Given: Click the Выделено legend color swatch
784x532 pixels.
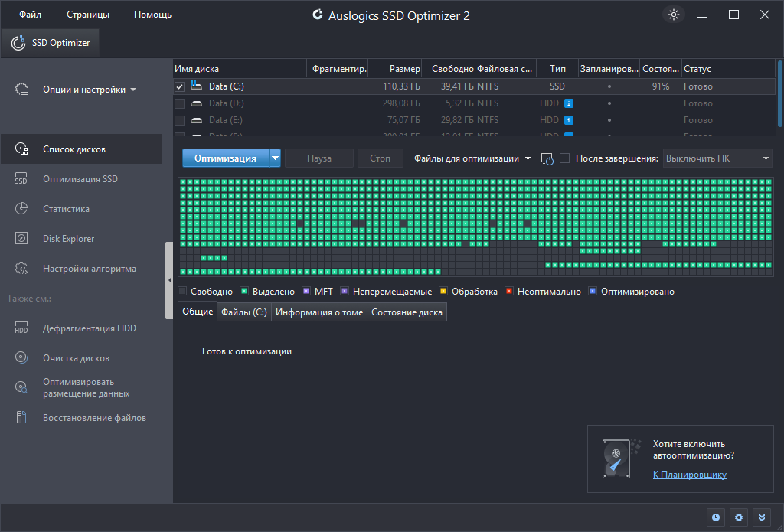Looking at the screenshot, I should coord(244,291).
